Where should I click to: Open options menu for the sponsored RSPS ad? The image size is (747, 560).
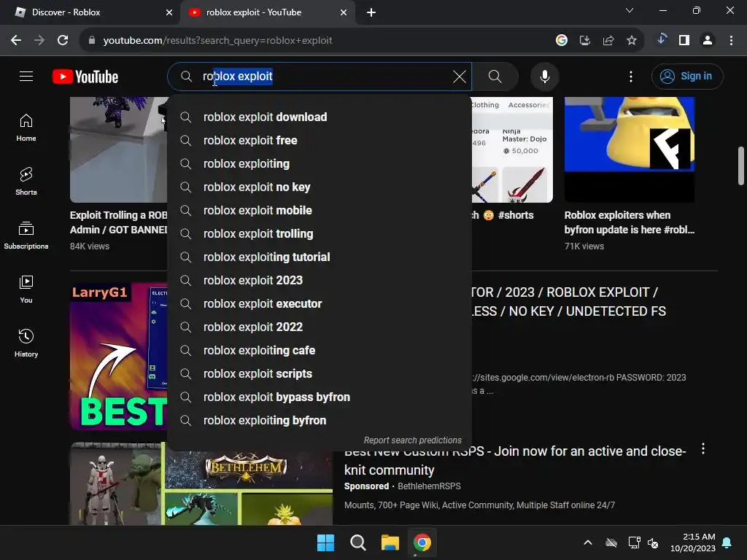click(x=703, y=448)
